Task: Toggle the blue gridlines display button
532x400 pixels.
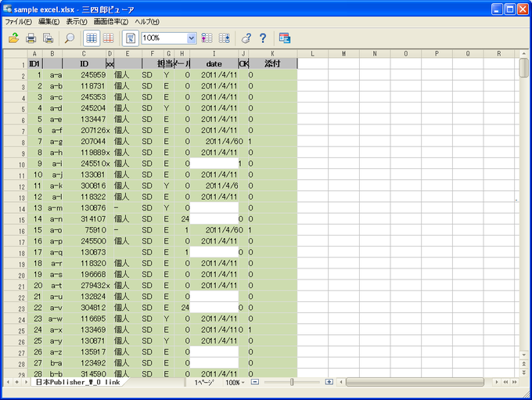Action: coord(92,38)
